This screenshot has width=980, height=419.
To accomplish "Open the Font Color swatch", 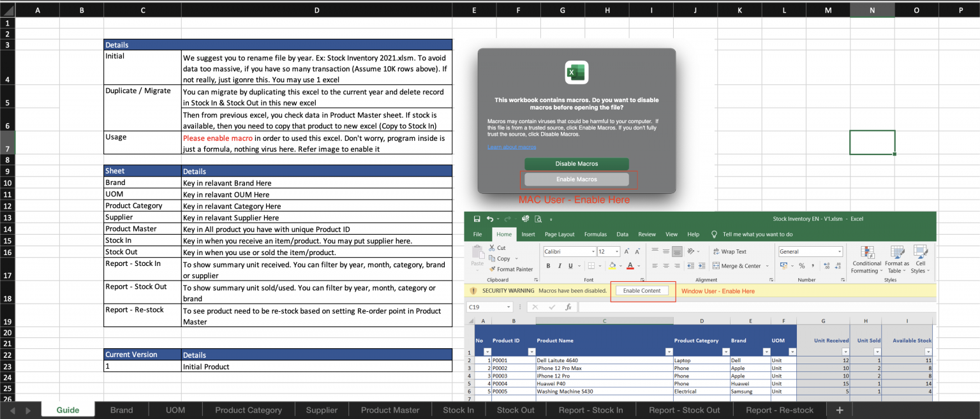I will pos(630,266).
